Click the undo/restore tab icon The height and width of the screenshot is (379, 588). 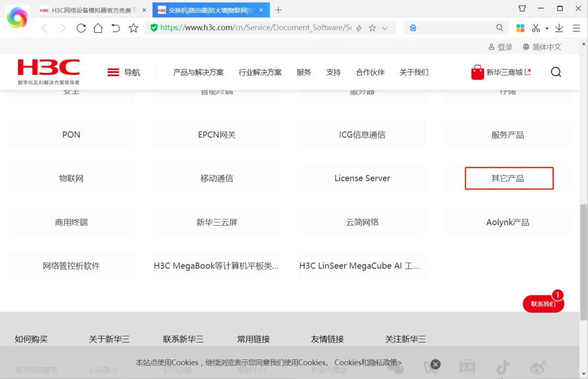point(115,28)
